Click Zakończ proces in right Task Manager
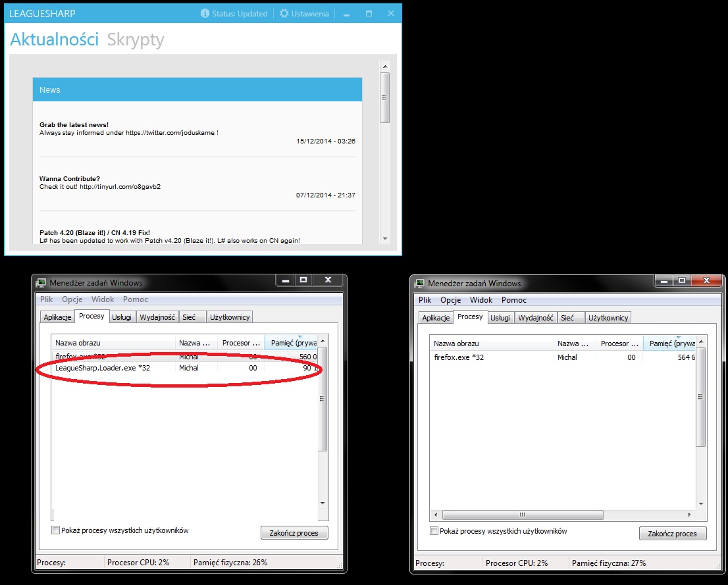Viewport: 728px width, 585px height. pos(673,533)
